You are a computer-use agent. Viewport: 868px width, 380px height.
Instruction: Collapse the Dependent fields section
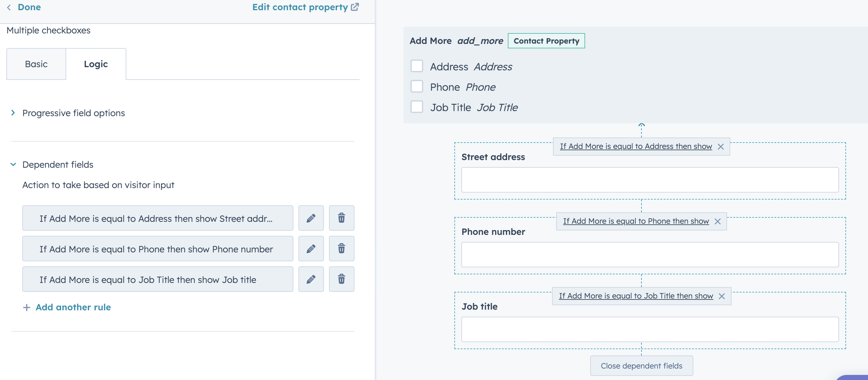(x=13, y=165)
